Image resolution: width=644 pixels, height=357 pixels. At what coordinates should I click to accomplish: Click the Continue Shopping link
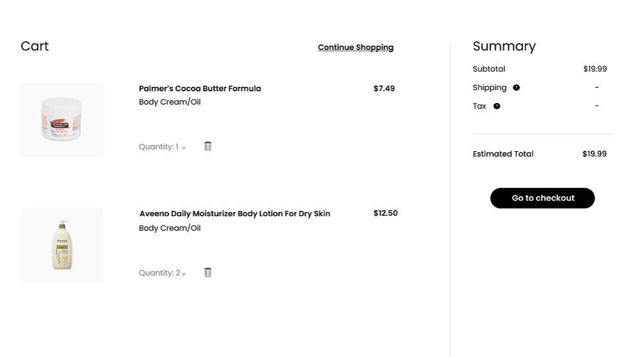(x=355, y=48)
